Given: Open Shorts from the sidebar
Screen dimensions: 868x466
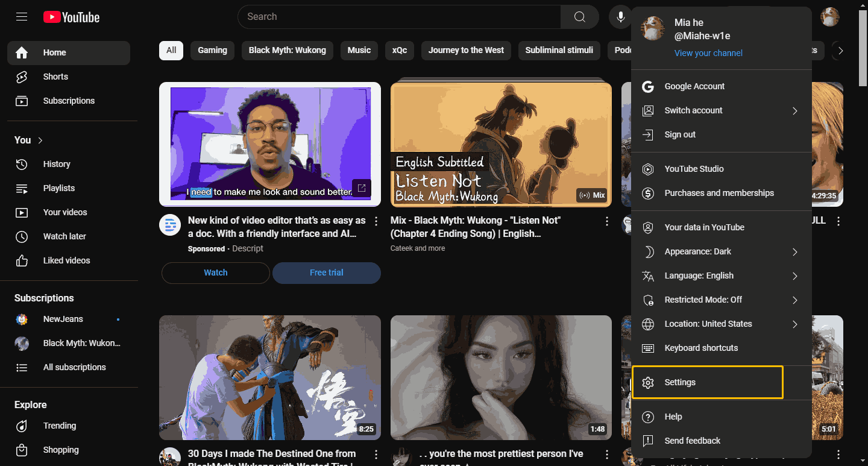Looking at the screenshot, I should click(69, 77).
